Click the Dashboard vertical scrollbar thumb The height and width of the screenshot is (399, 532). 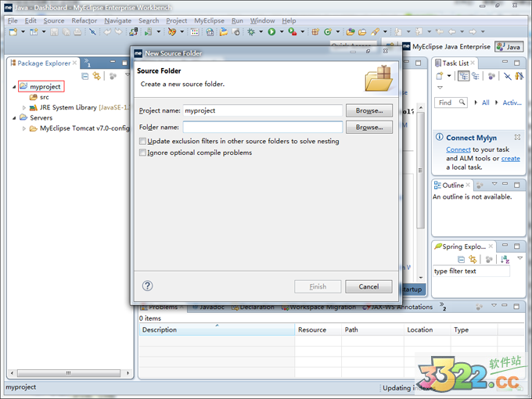(x=421, y=171)
